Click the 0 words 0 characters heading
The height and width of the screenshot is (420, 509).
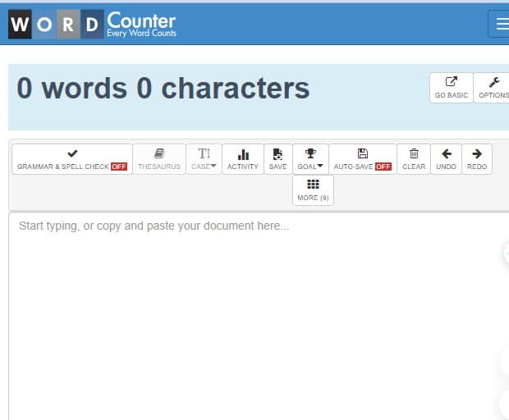[x=163, y=88]
